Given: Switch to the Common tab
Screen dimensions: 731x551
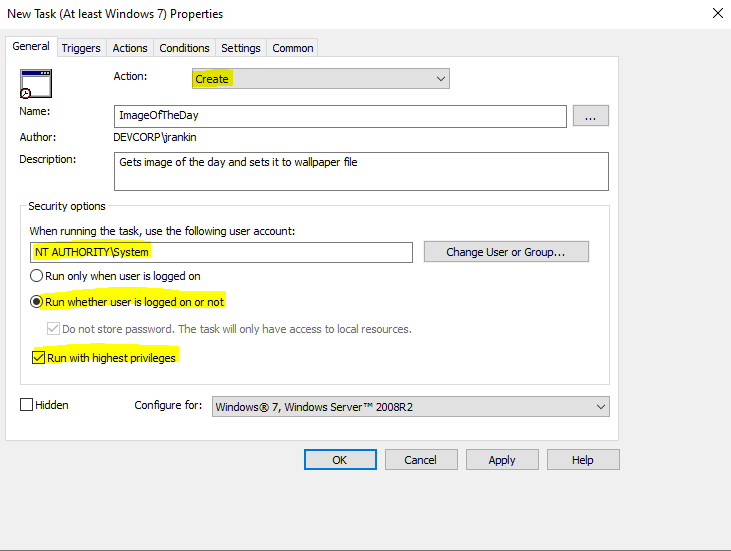Looking at the screenshot, I should tap(292, 48).
